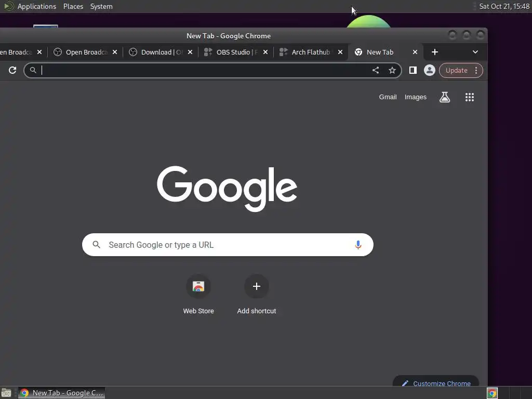532x399 pixels.
Task: Click the Web Store label
Action: coord(198,311)
